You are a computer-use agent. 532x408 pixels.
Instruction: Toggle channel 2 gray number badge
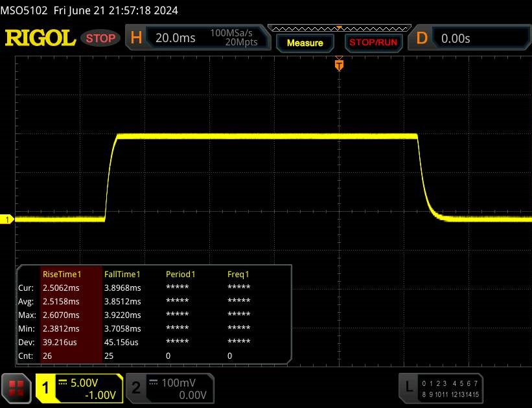tap(135, 388)
